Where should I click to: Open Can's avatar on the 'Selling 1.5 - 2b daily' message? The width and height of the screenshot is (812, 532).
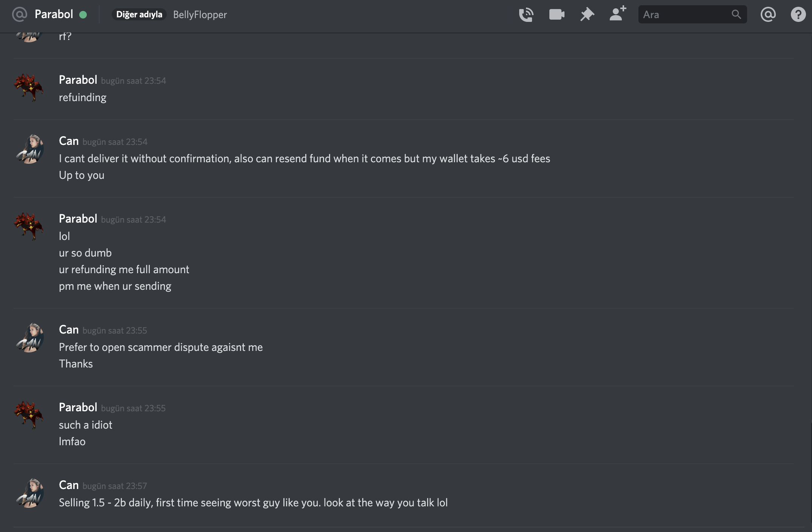pos(29,493)
